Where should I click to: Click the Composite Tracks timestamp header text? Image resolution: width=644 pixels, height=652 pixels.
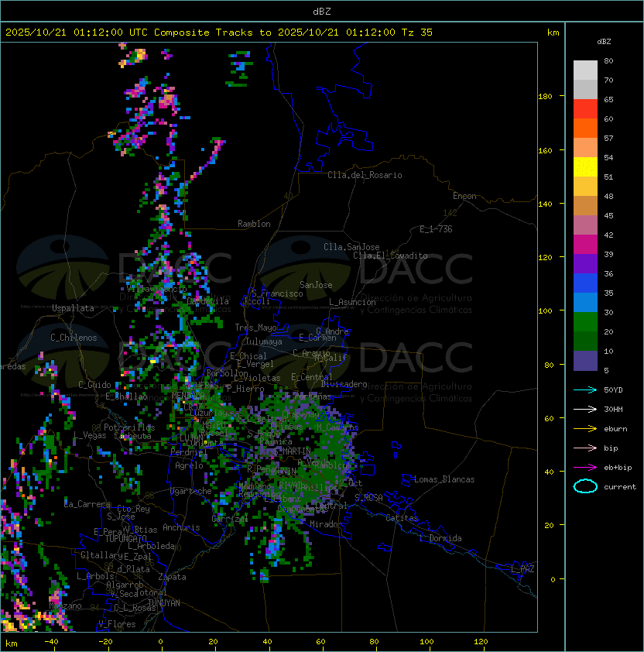click(219, 33)
